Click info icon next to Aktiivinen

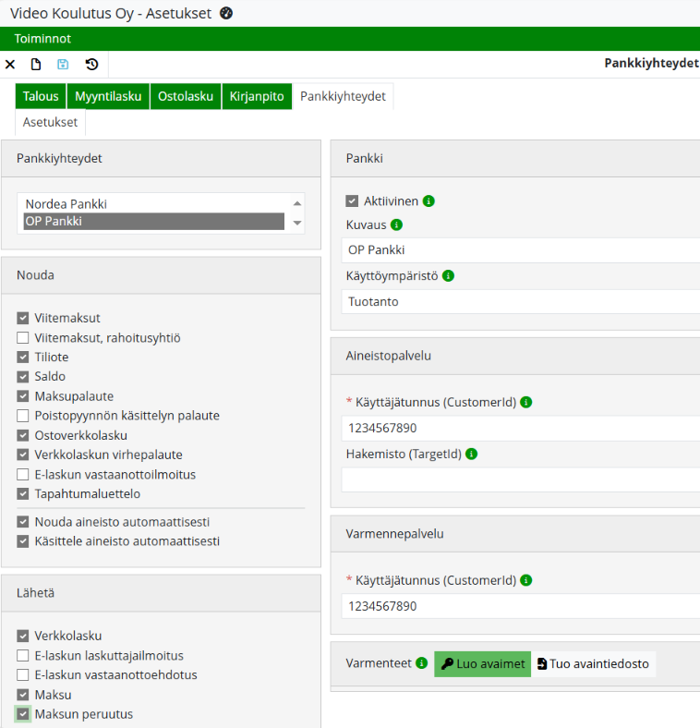(428, 201)
